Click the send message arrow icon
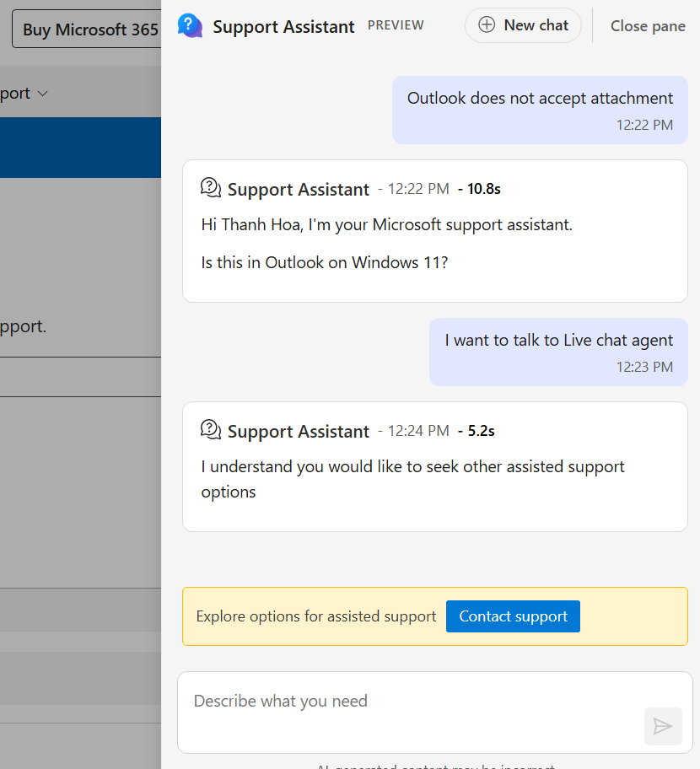Image resolution: width=700 pixels, height=769 pixels. (663, 726)
